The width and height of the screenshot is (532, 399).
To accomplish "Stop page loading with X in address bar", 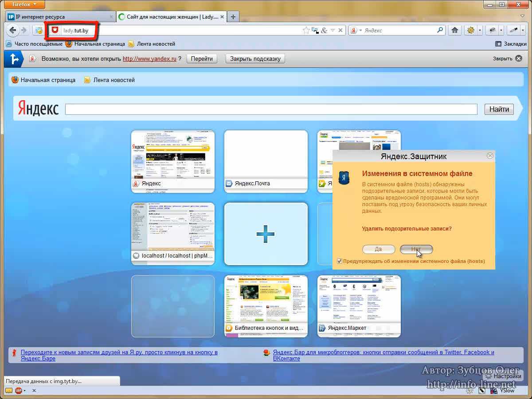I will pos(340,30).
